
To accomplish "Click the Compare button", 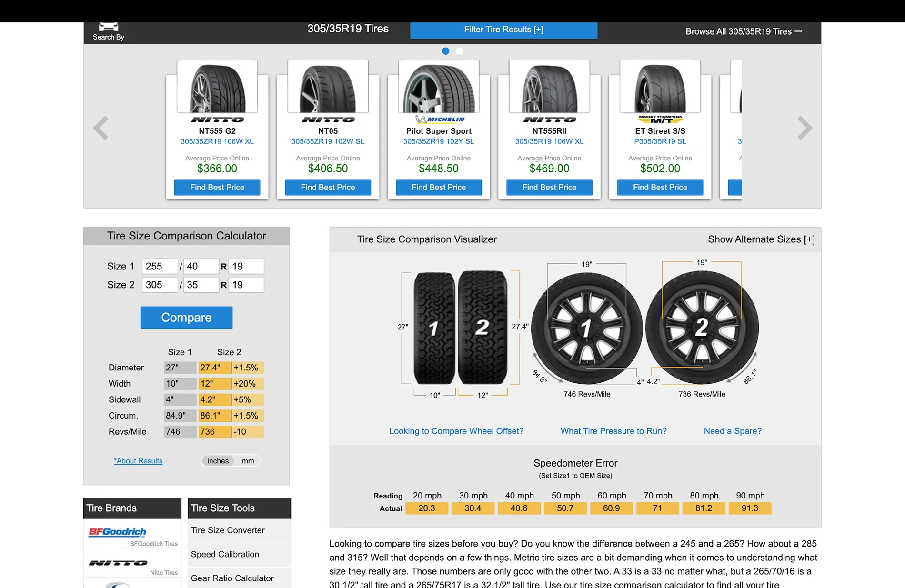I will (x=186, y=318).
